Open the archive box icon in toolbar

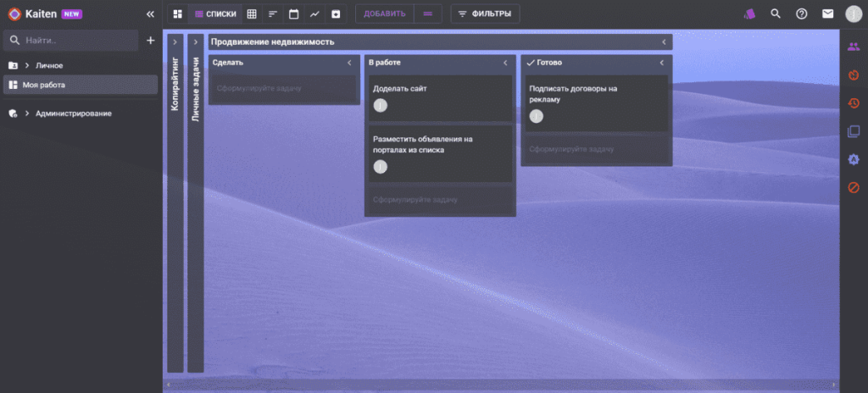coord(336,14)
